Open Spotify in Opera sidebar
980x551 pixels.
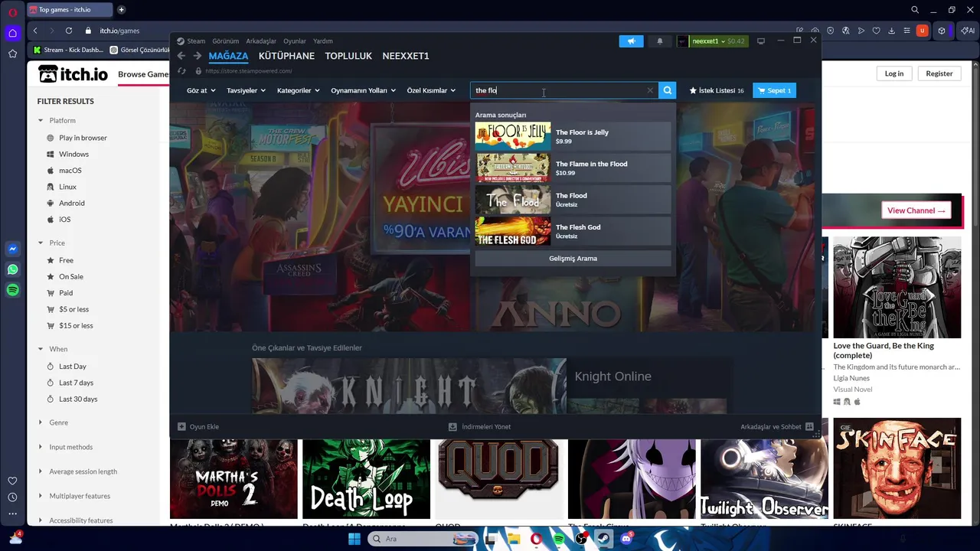(13, 290)
